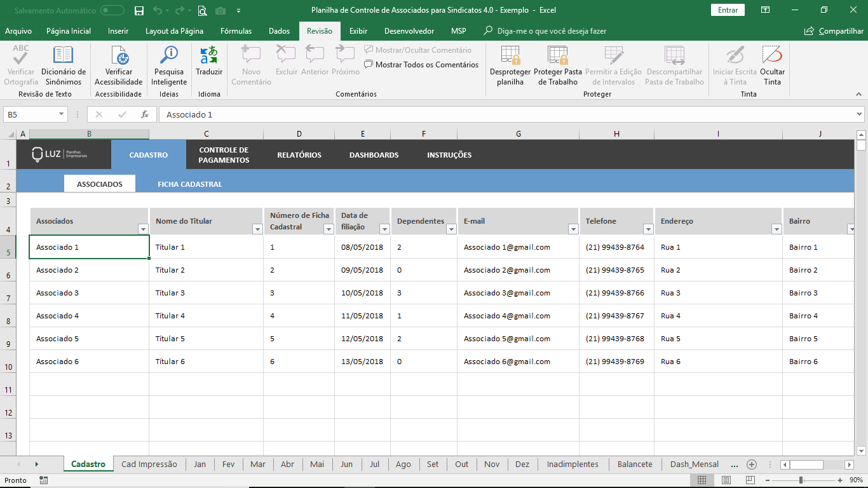868x488 pixels.
Task: Switch to Page Layout view in status bar
Action: [x=726, y=480]
